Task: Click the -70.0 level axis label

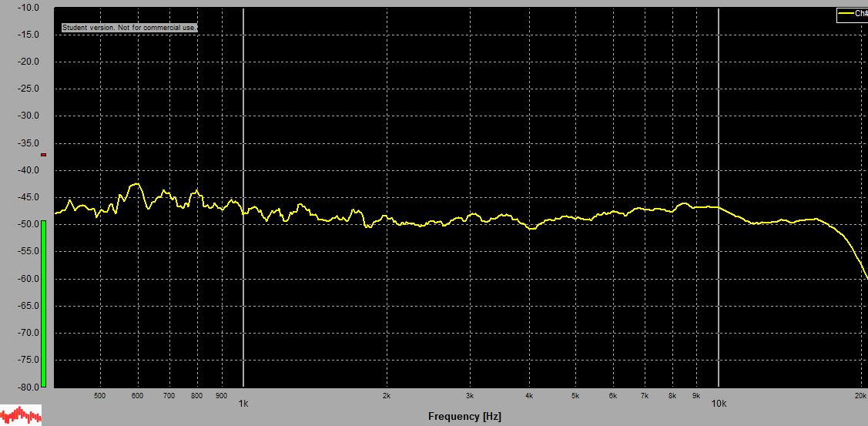Action: click(x=28, y=333)
